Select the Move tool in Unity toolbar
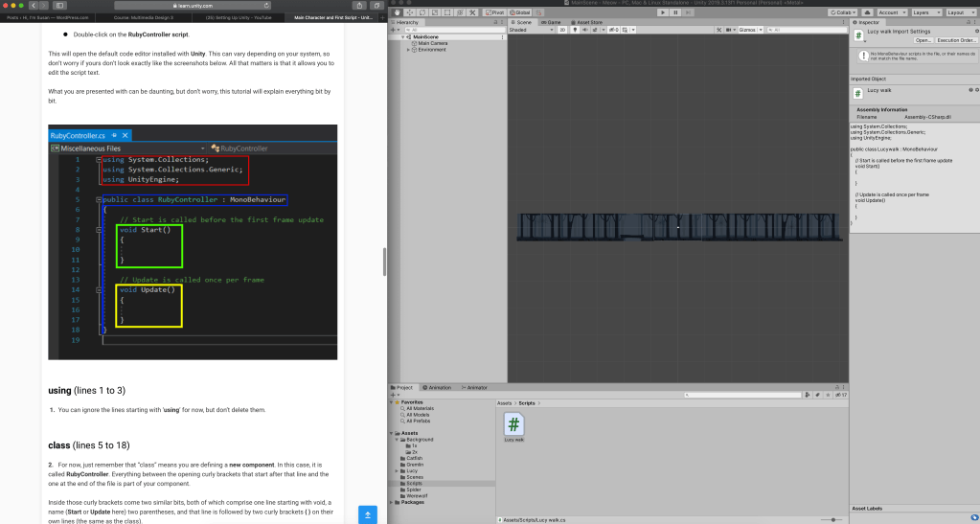980x524 pixels. click(x=410, y=11)
